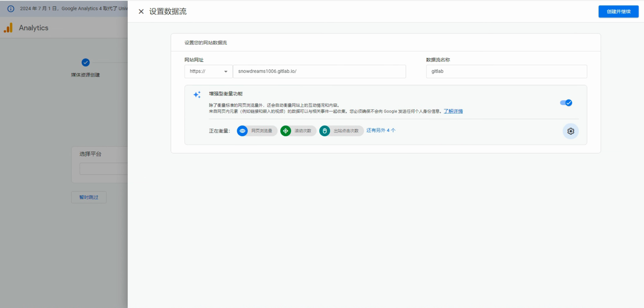Screen dimensions: 644x308
Task: Close the data stream setup panel
Action: click(x=141, y=12)
